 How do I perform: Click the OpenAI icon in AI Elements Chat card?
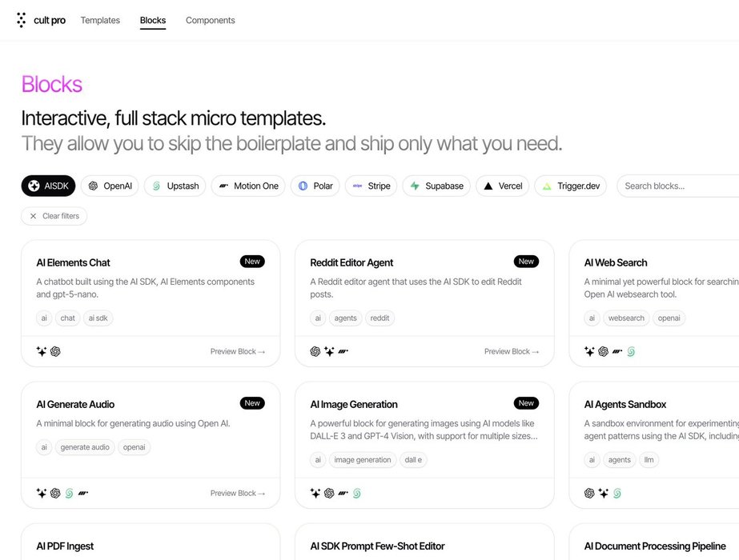tap(55, 351)
